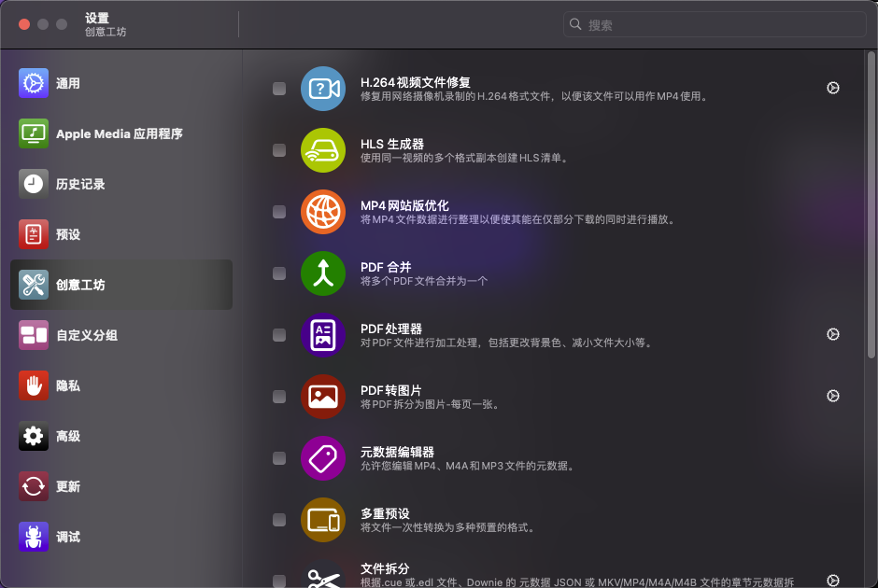Click the 通用 gear sidebar icon

33,83
